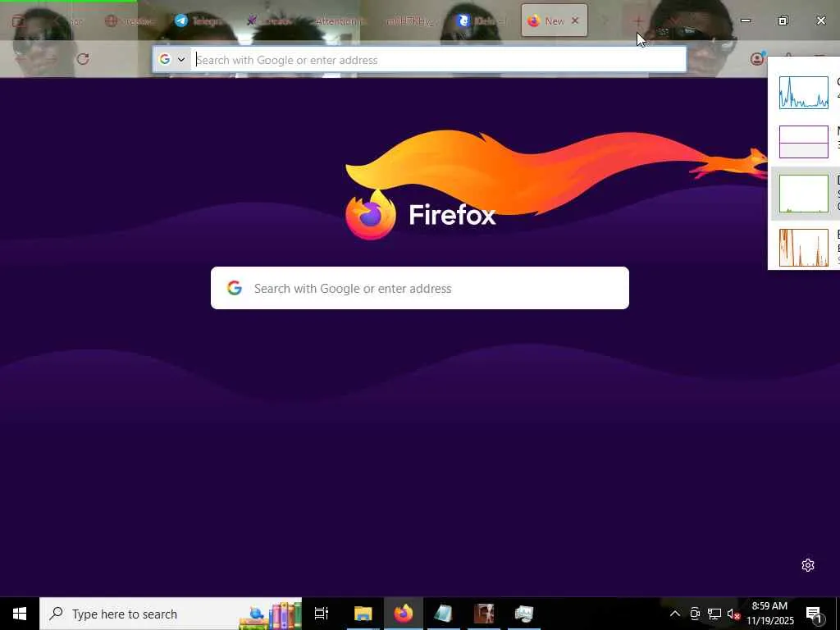Switch to the Telegram tab
The image size is (840, 630).
point(199,21)
